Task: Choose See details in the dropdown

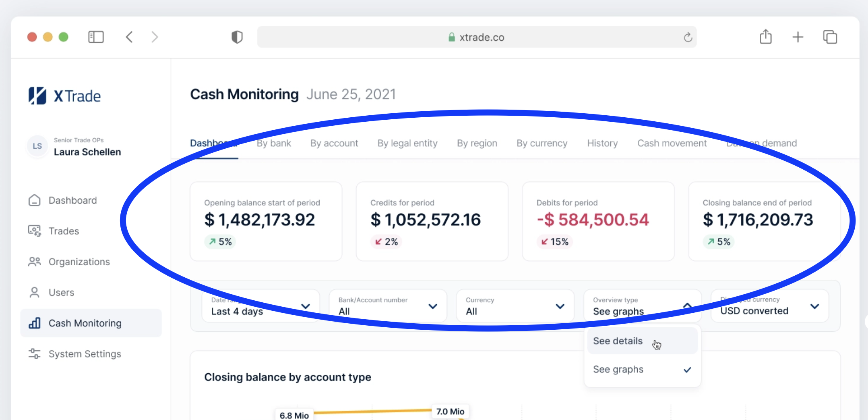Action: pyautogui.click(x=643, y=341)
